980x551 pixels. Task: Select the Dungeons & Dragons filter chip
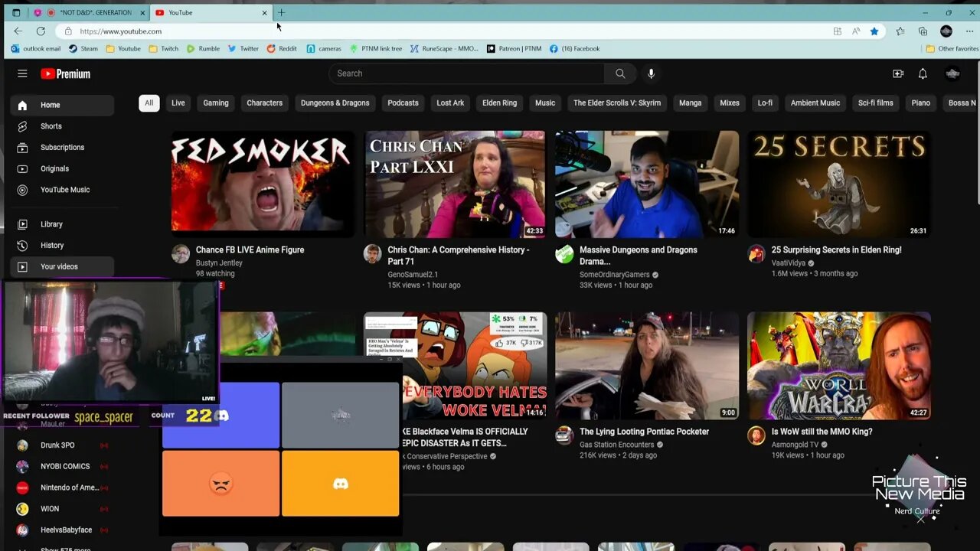click(335, 103)
